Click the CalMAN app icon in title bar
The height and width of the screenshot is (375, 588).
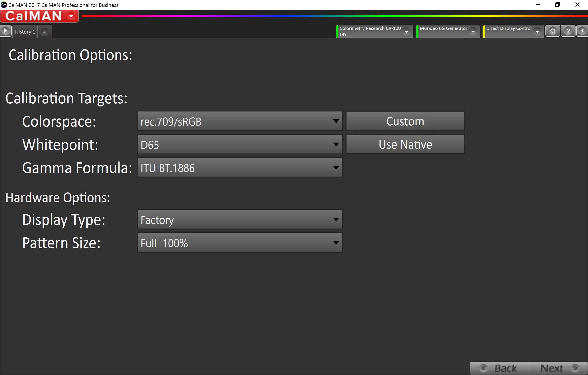pos(4,5)
